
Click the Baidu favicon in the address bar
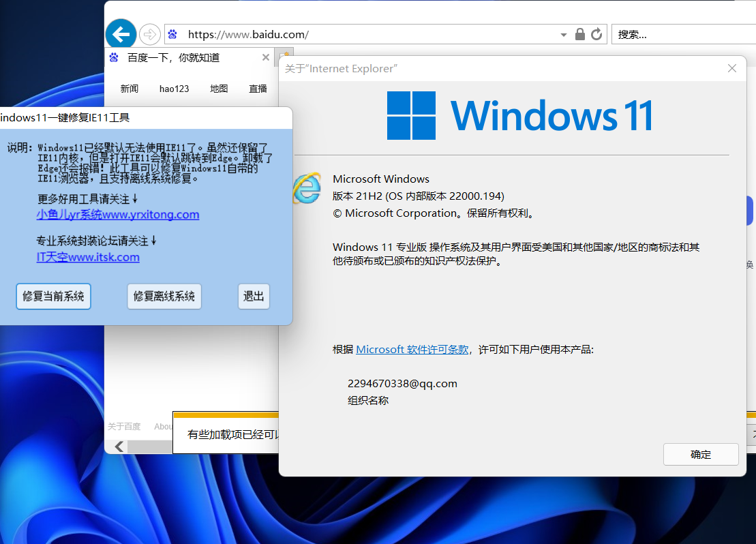tap(172, 33)
